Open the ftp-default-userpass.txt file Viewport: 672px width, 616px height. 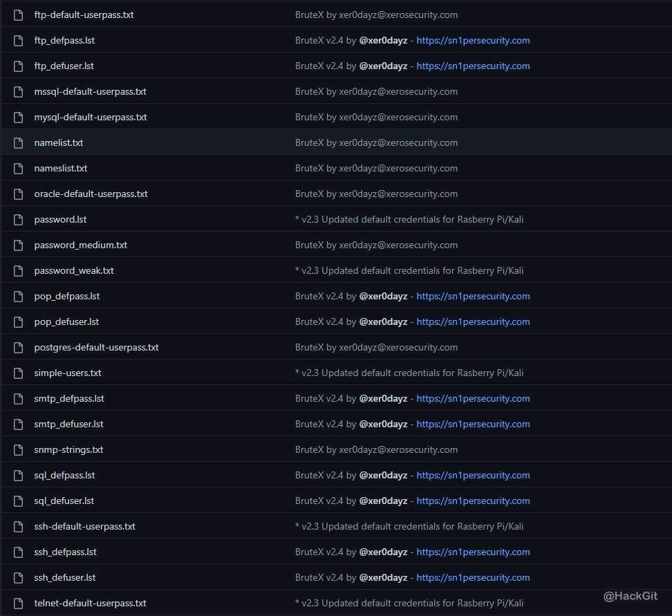84,15
